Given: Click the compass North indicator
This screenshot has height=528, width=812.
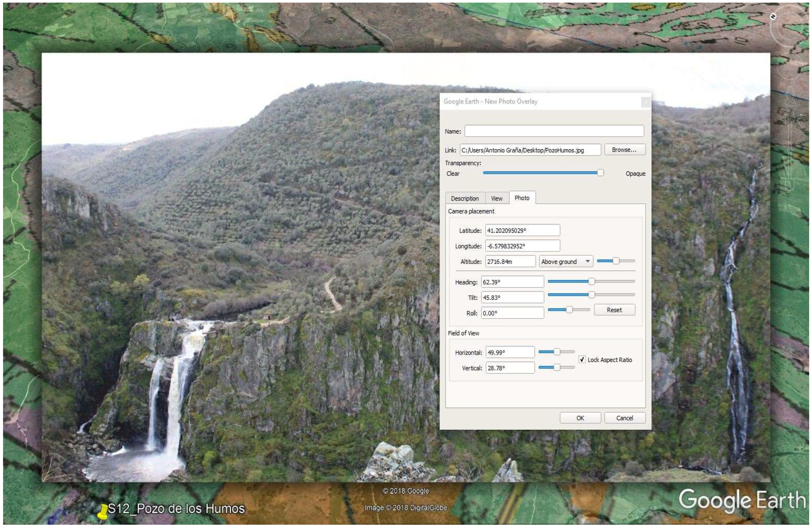Looking at the screenshot, I should point(773,16).
